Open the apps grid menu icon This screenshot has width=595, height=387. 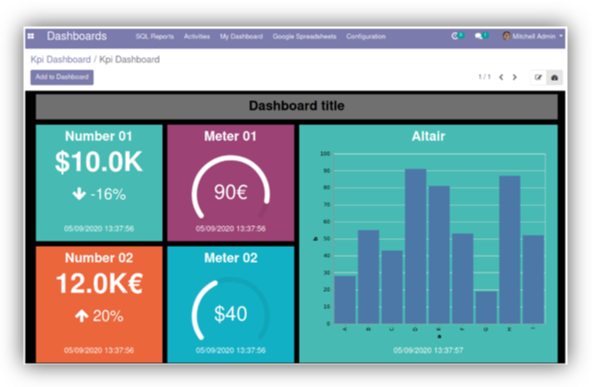[31, 36]
